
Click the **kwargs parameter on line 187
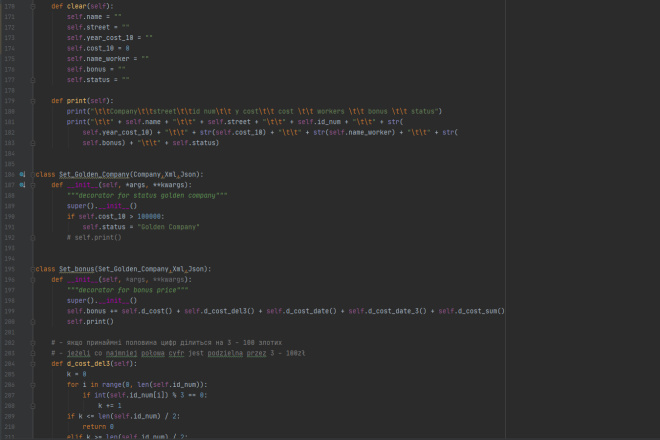[x=170, y=185]
